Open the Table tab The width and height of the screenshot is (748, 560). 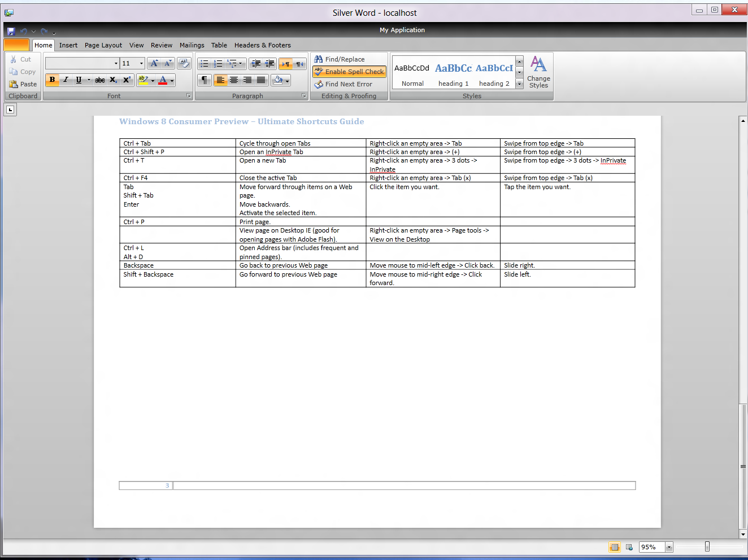[x=219, y=45]
